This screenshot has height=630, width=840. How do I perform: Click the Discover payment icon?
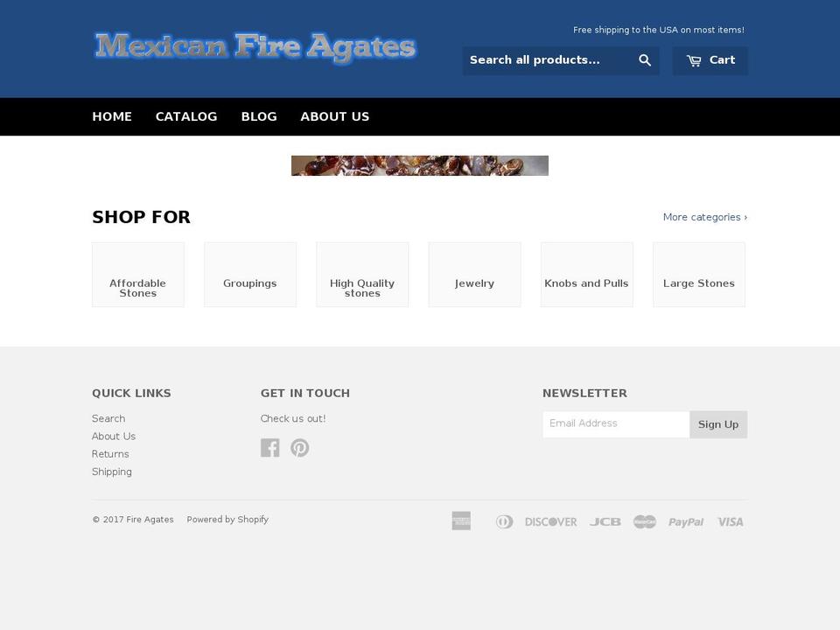click(x=550, y=521)
